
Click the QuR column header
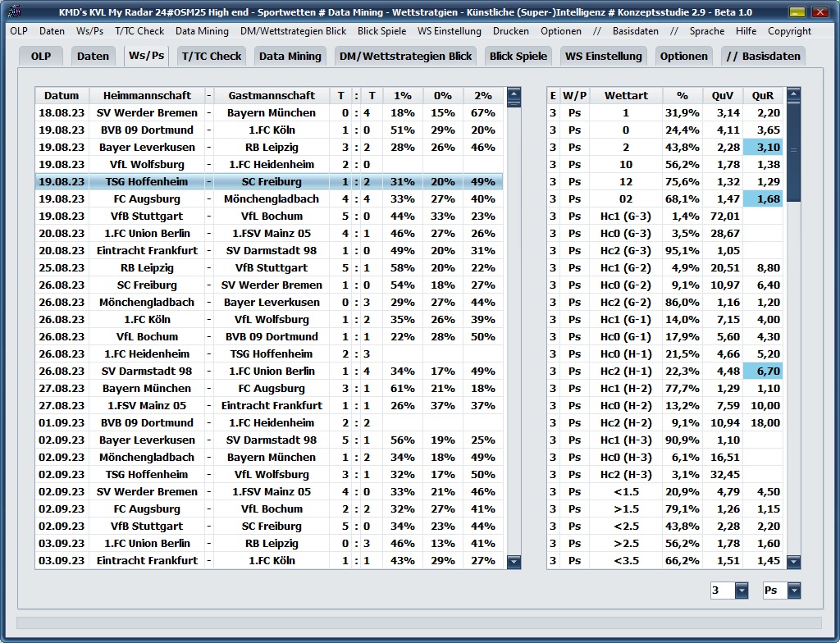[x=762, y=96]
